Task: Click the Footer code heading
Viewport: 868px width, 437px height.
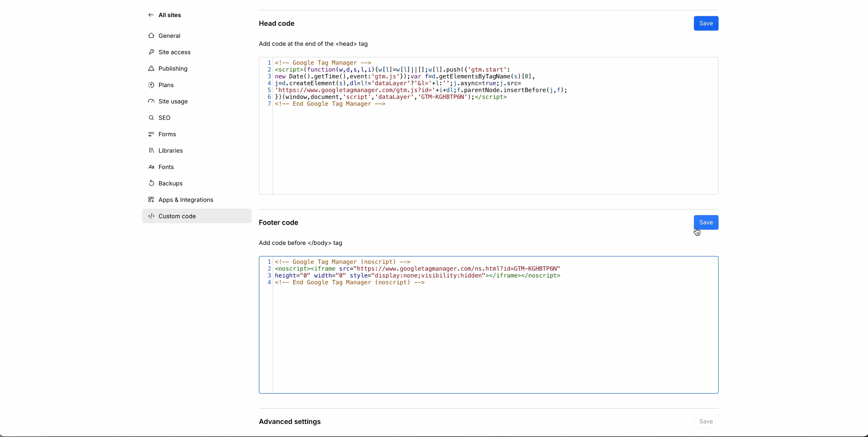Action: 279,223
